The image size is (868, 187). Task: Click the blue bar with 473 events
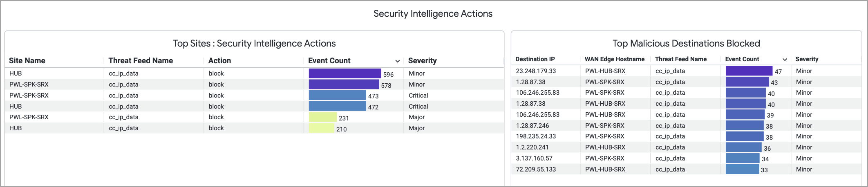337,96
